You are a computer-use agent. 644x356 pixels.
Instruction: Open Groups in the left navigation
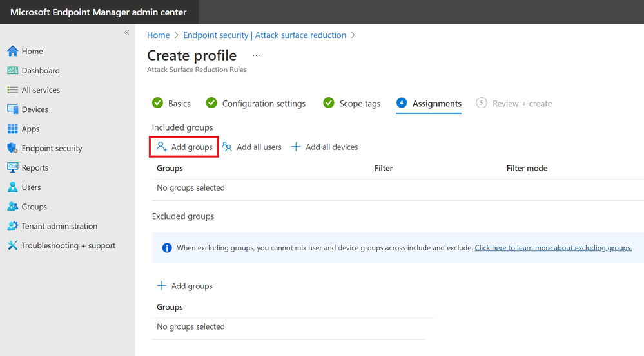click(34, 207)
